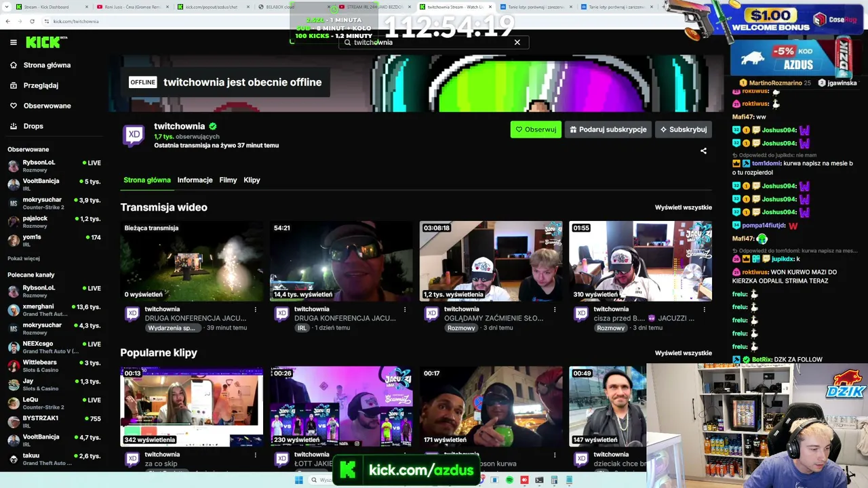868x488 pixels.
Task: Open Strona główna link in sidebar
Action: [47, 65]
